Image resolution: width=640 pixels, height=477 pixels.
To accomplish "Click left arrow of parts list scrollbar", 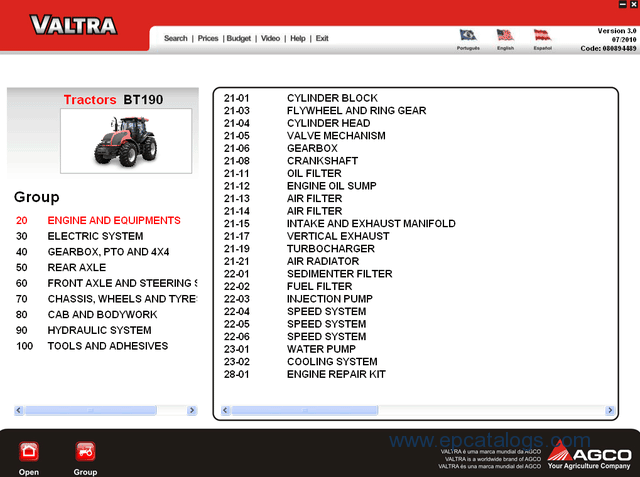I will point(225,410).
